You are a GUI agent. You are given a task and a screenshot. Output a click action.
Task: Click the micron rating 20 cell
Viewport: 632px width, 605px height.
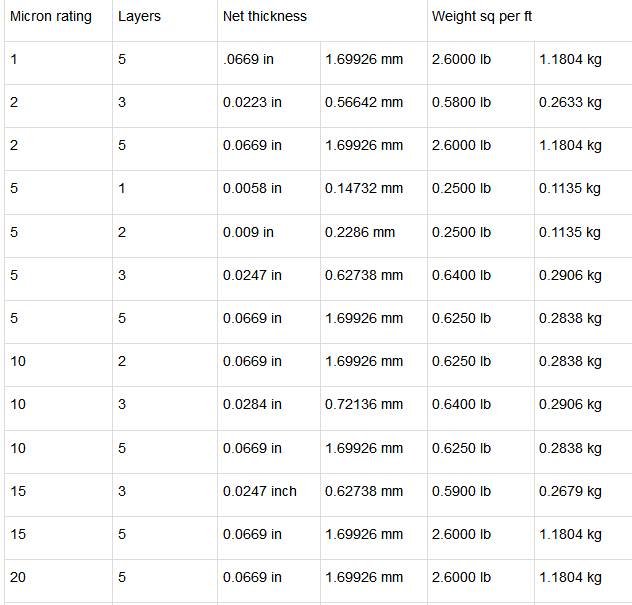tap(18, 577)
